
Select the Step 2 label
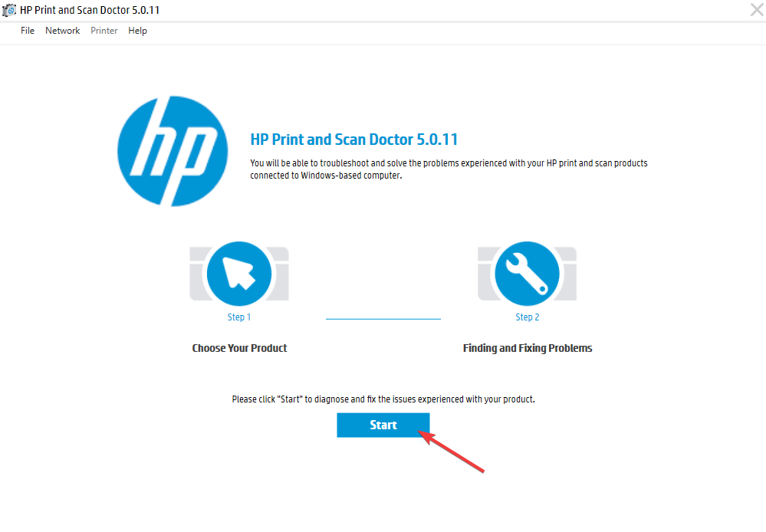click(x=527, y=317)
